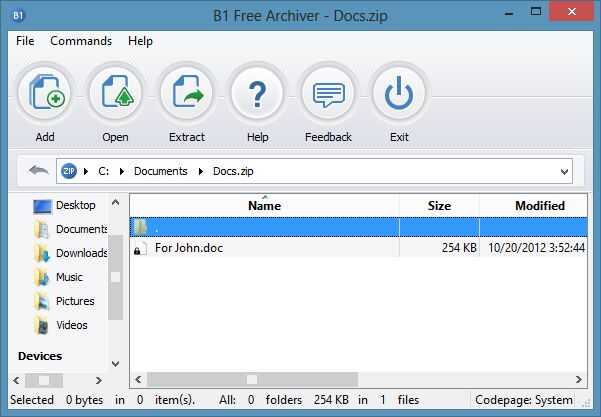The width and height of the screenshot is (601, 417).
Task: Click Docs.zip in the address path
Action: coord(233,171)
